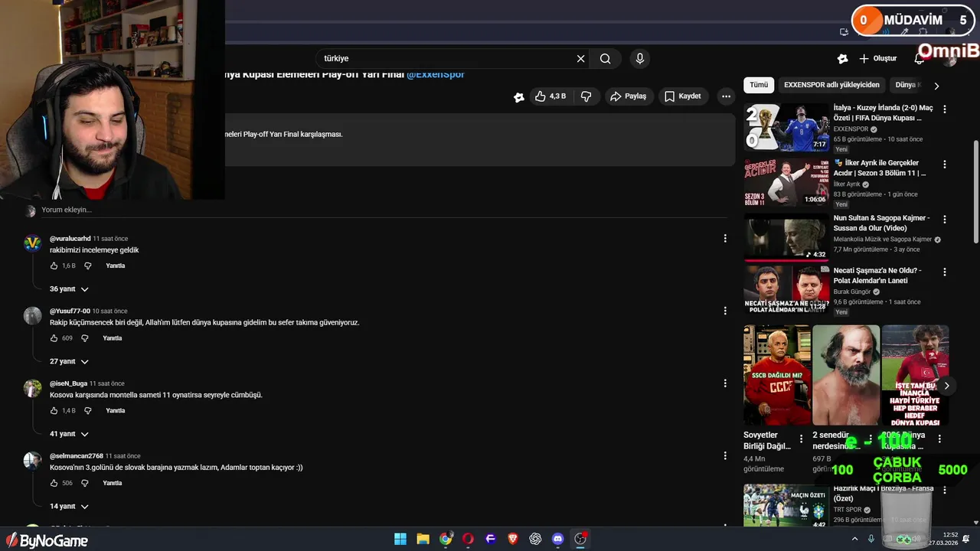980x551 pixels.
Task: Dislike the comment by @selmancan2768
Action: pyautogui.click(x=84, y=484)
